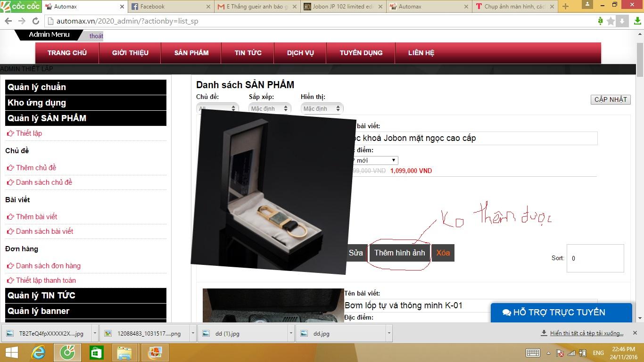Image resolution: width=644 pixels, height=362 pixels.
Task: Open the Sắp xếp dropdown
Action: pos(270,108)
